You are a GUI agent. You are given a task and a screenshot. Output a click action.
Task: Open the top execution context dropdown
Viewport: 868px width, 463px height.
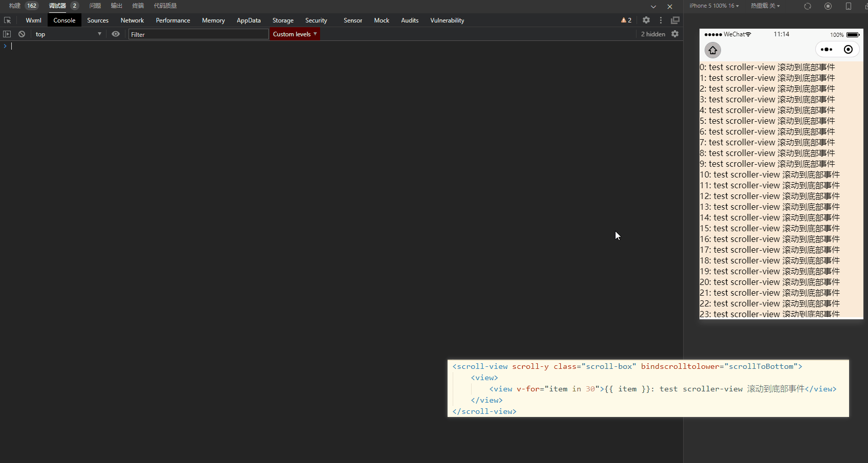tap(68, 34)
